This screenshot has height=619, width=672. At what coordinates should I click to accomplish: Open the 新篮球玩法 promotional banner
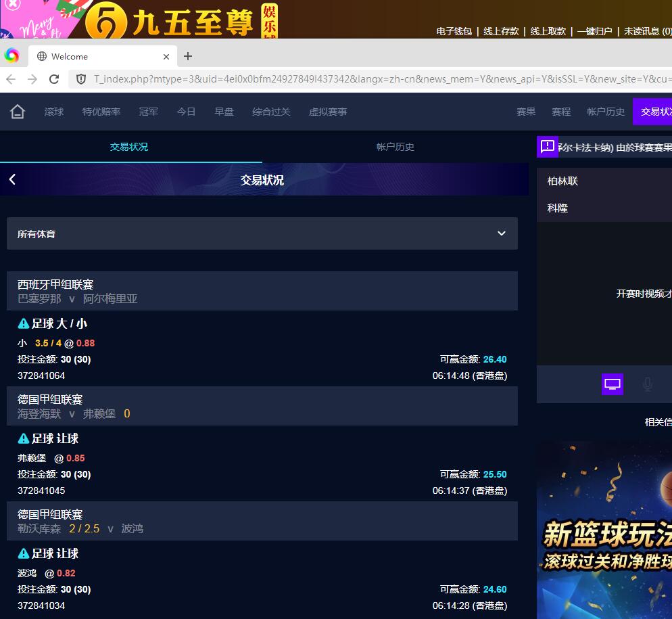[x=604, y=530]
